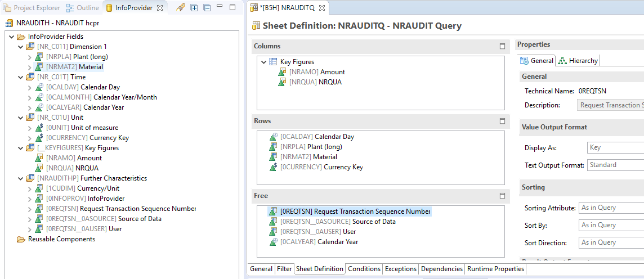Select [NRMAT2] Material in the InfoProvider tree
The width and height of the screenshot is (644, 279).
click(74, 67)
